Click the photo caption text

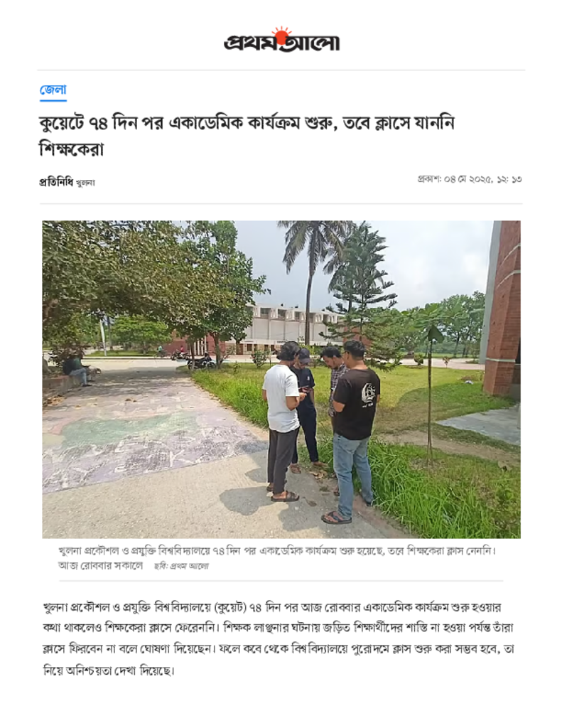coord(277,557)
